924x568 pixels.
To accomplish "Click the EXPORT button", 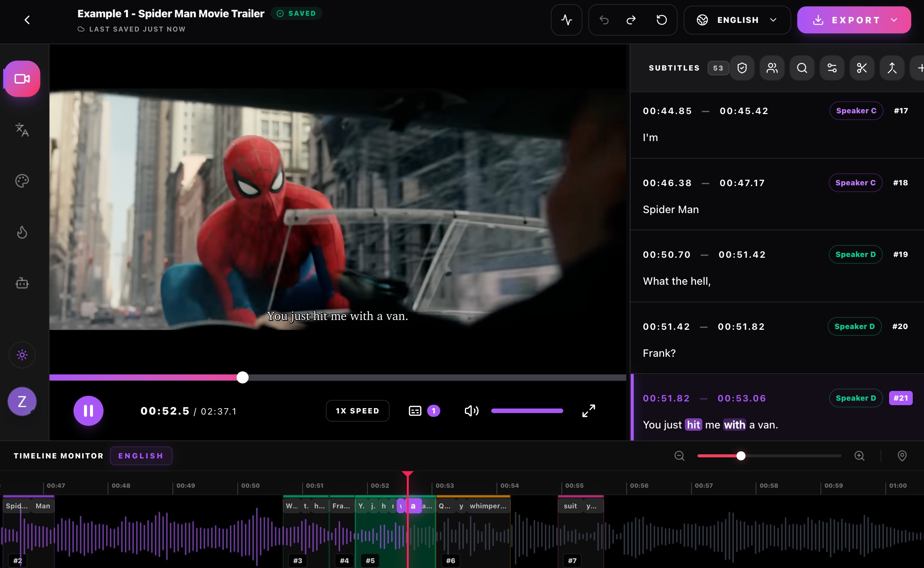I will pyautogui.click(x=849, y=20).
